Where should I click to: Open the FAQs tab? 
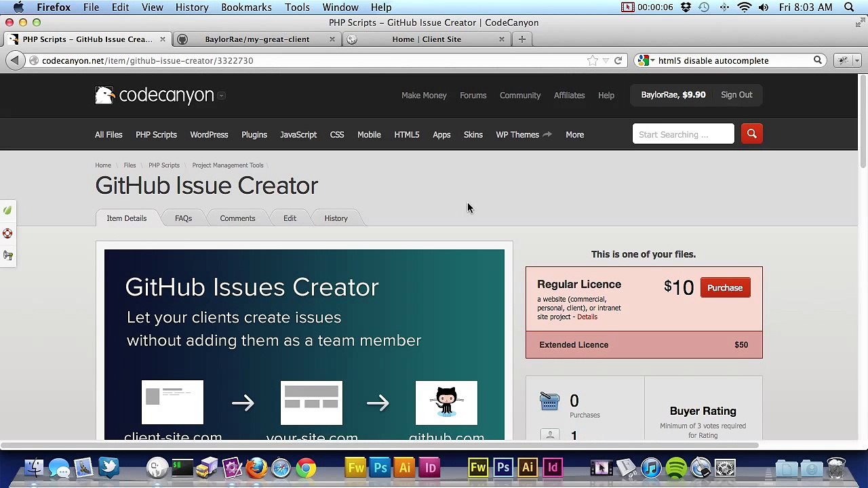183,218
